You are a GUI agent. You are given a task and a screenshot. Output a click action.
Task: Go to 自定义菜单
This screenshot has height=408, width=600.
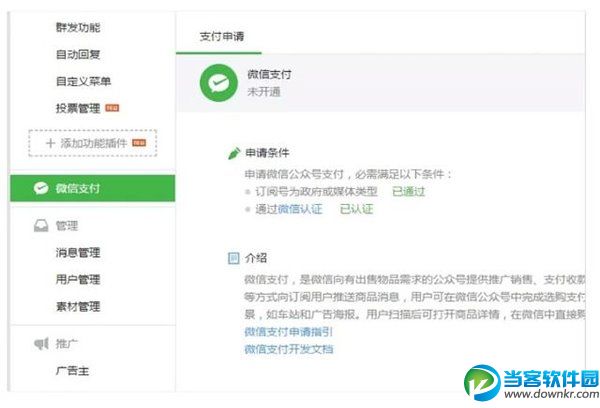(x=83, y=81)
